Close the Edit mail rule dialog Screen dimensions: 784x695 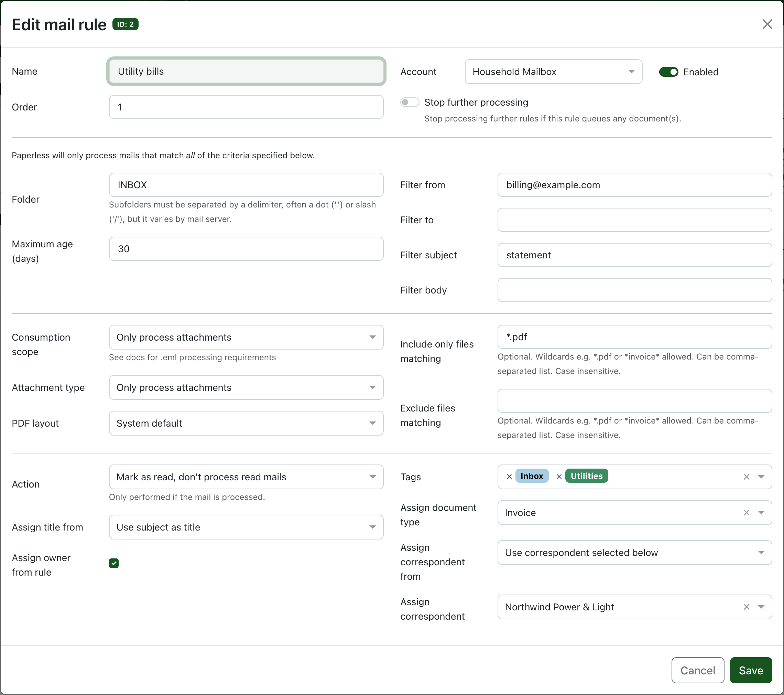pyautogui.click(x=767, y=24)
